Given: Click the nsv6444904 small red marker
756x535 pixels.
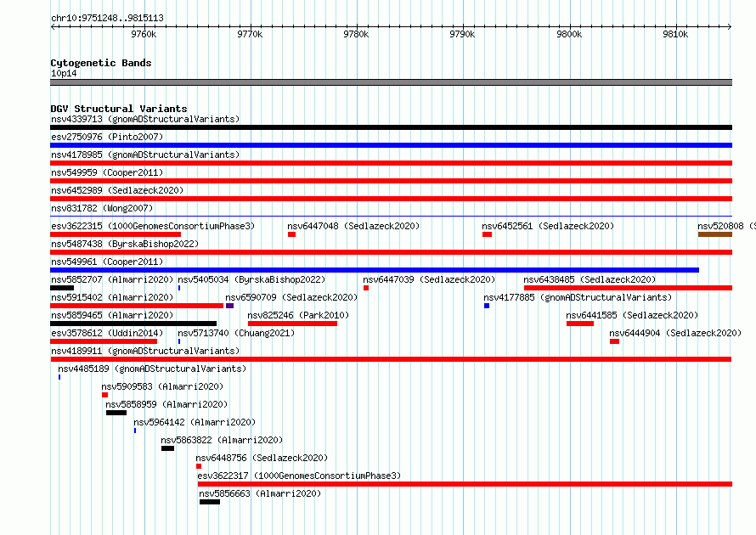Looking at the screenshot, I should click(x=614, y=341).
